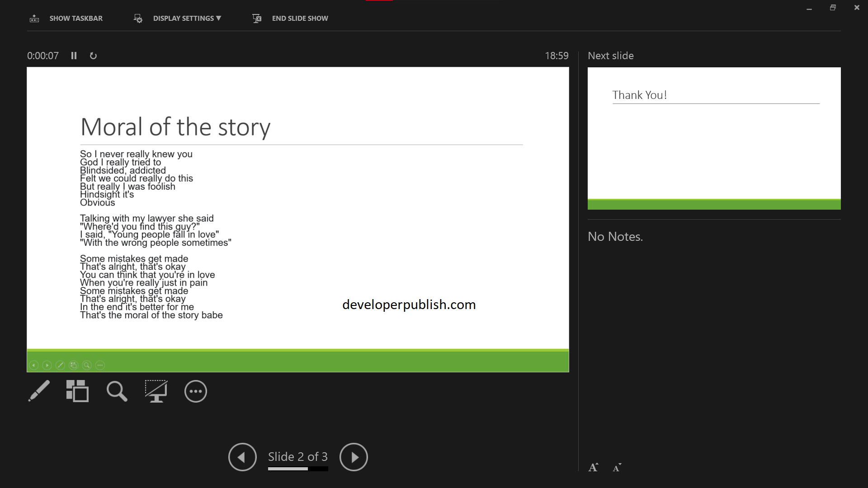Restart the presentation timer
Screen dimensions: 868x488
(93, 56)
